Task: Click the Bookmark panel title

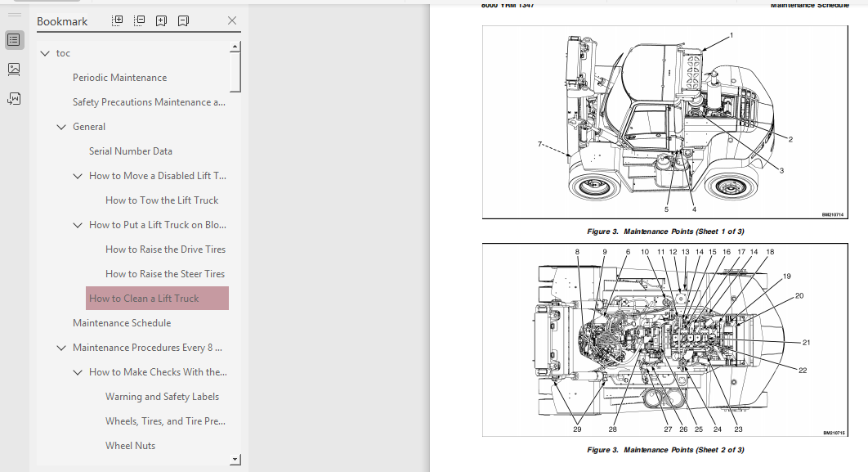Action: (x=62, y=21)
